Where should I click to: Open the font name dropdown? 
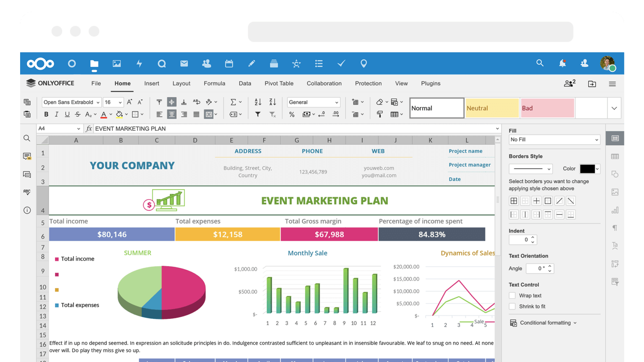(x=72, y=102)
